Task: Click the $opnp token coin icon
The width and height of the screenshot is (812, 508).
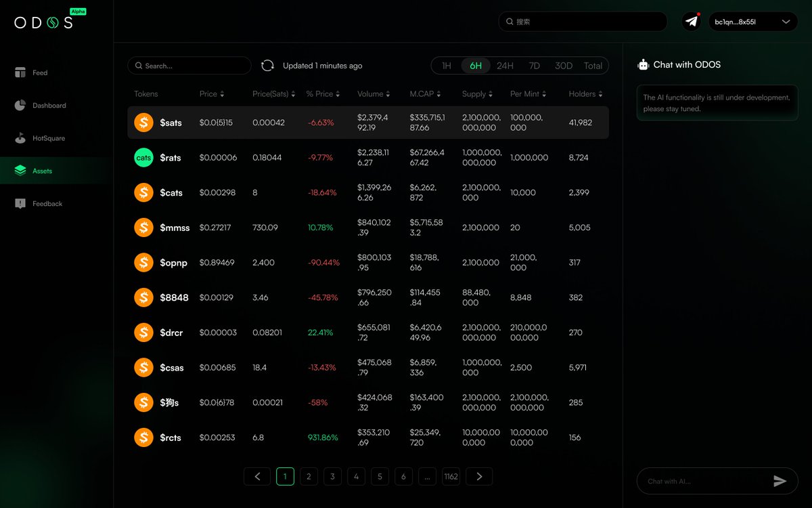Action: coord(143,262)
